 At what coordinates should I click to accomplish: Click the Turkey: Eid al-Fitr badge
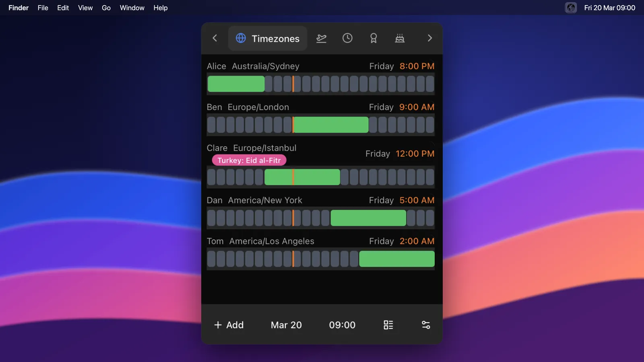(249, 160)
